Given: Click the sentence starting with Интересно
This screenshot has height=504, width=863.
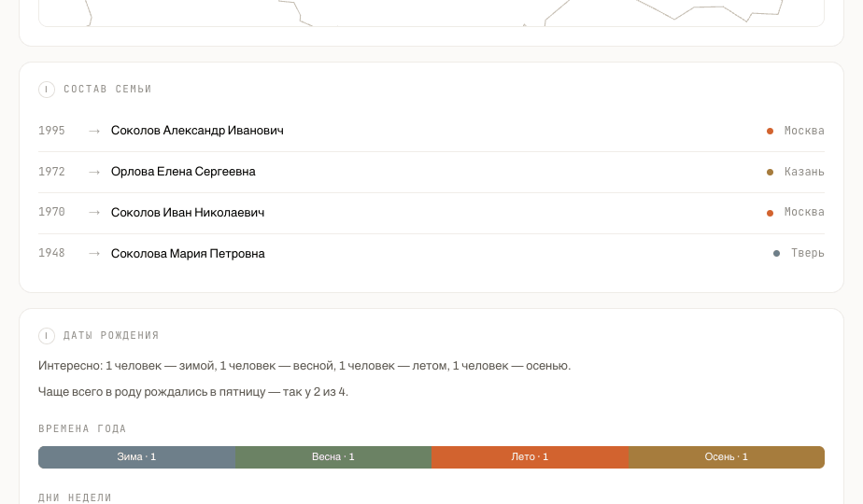Looking at the screenshot, I should click(x=304, y=366).
